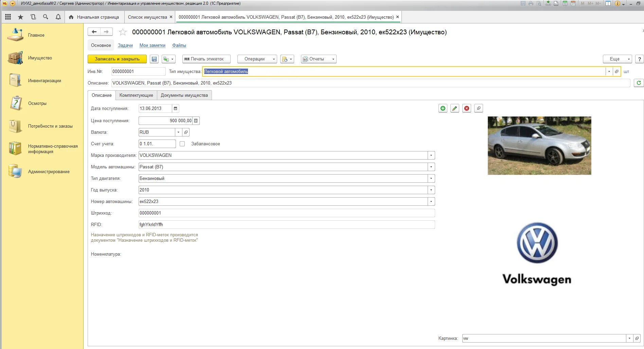The image size is (644, 349).
Task: Open the help question mark button
Action: [x=639, y=59]
